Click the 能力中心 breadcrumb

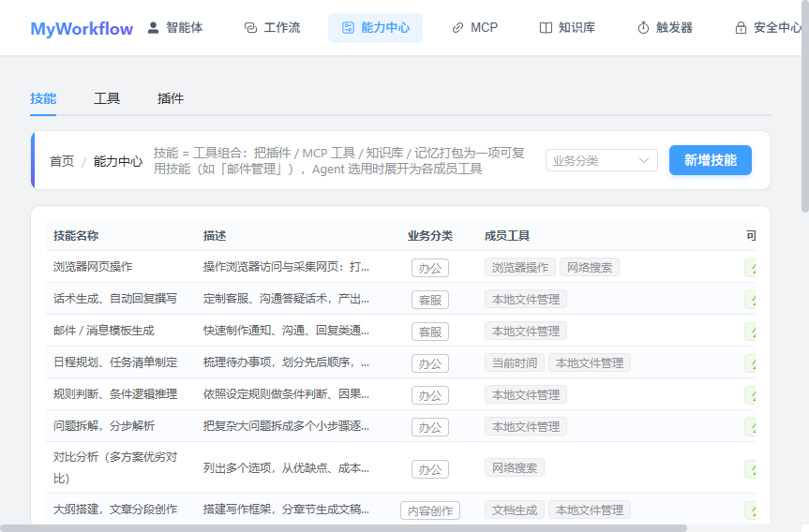[118, 161]
